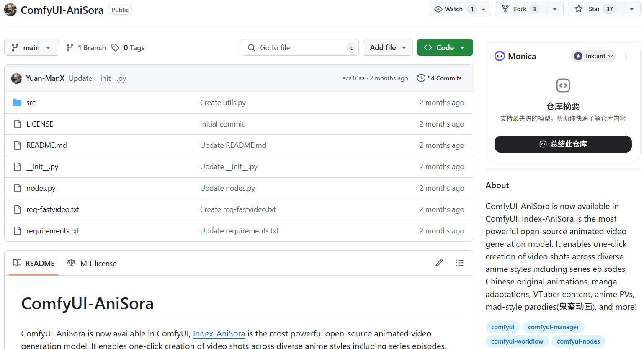Click the code summary icon in Monica panel
The image size is (644, 349).
coord(563,85)
